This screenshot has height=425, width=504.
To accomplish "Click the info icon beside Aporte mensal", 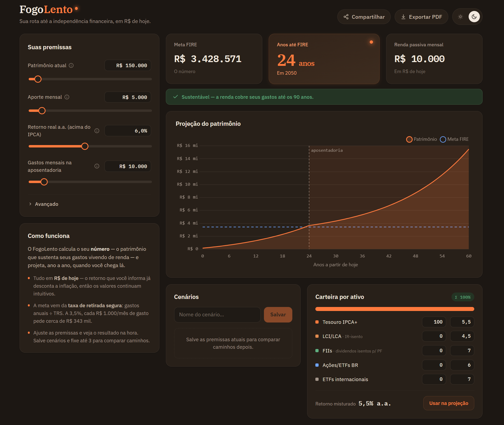I will pyautogui.click(x=67, y=97).
